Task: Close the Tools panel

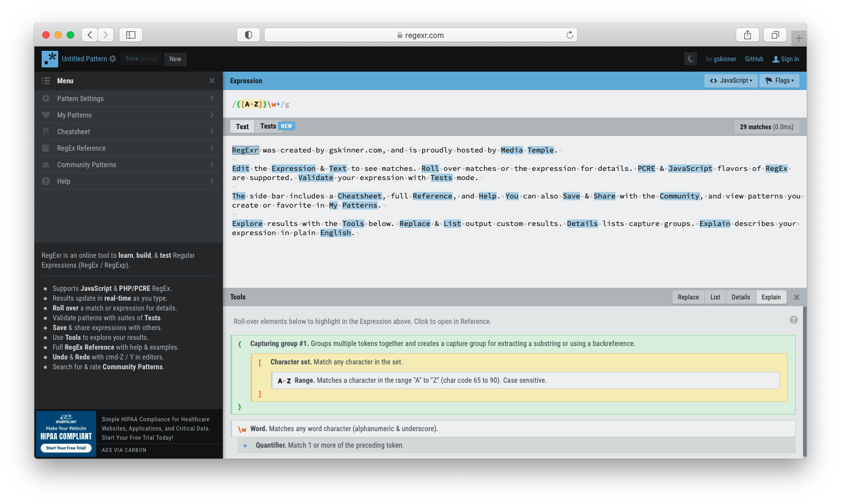Action: pos(796,297)
